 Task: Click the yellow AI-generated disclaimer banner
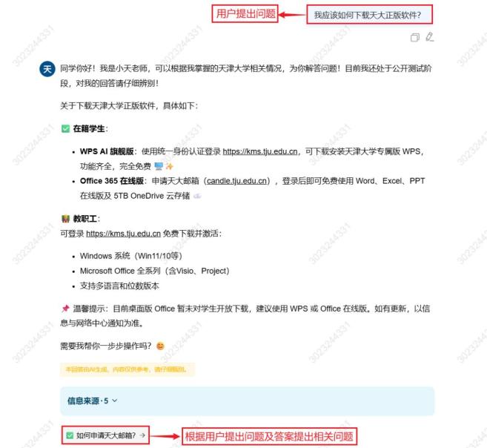tap(127, 369)
